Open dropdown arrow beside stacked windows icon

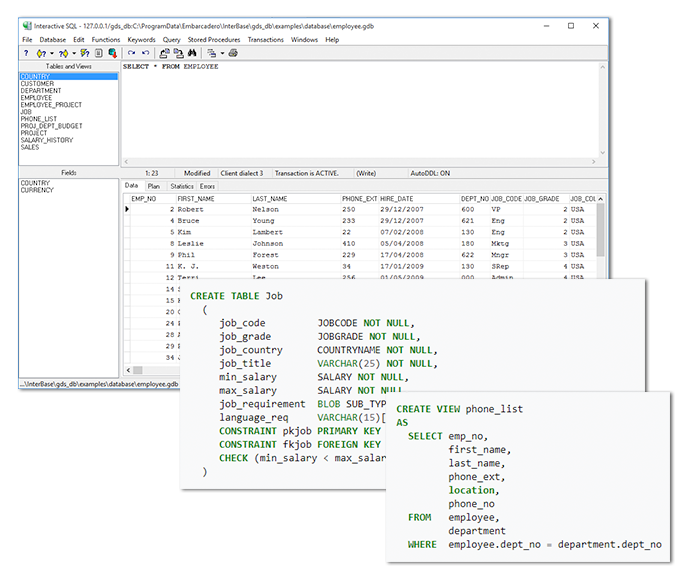pyautogui.click(x=222, y=53)
